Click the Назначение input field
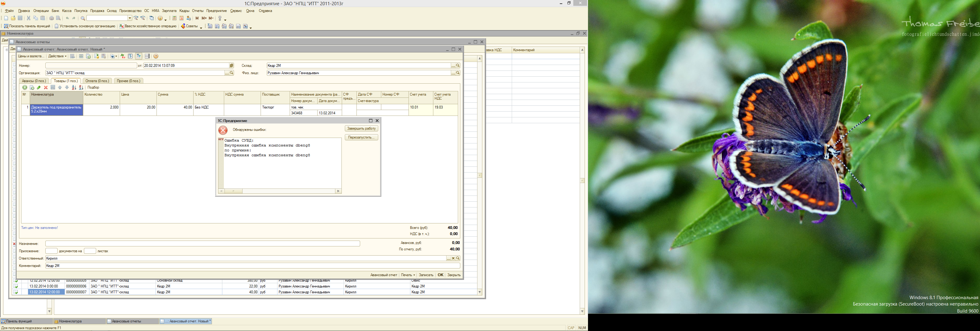Viewport: 980px width, 331px height. (x=202, y=243)
